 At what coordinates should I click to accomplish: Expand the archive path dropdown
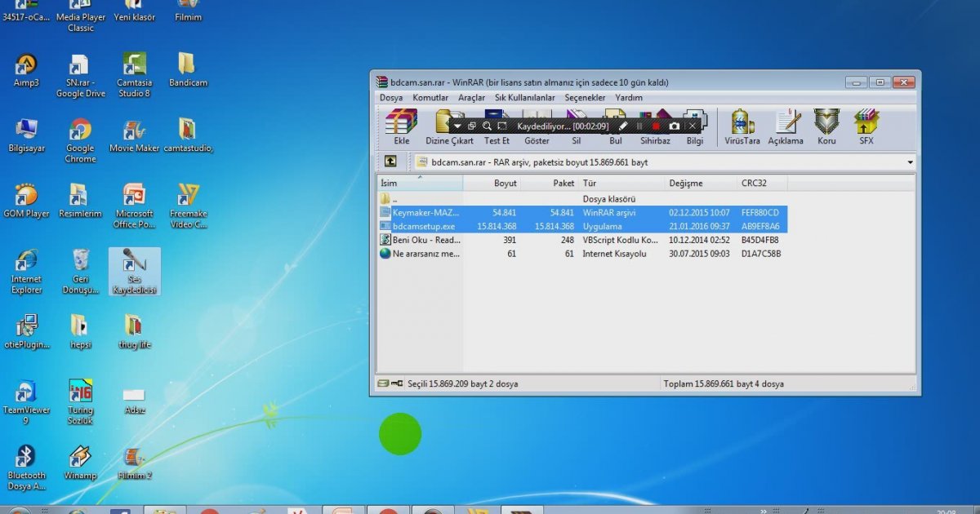(910, 162)
